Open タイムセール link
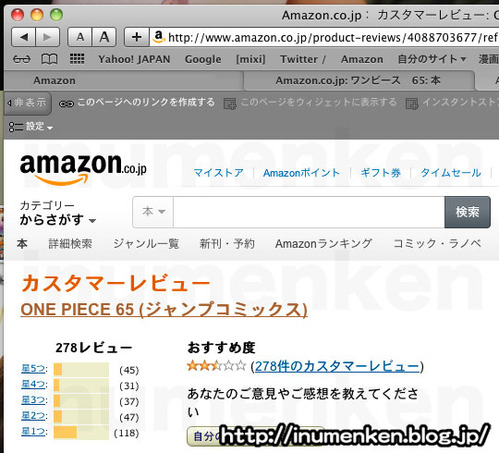 tap(451, 173)
